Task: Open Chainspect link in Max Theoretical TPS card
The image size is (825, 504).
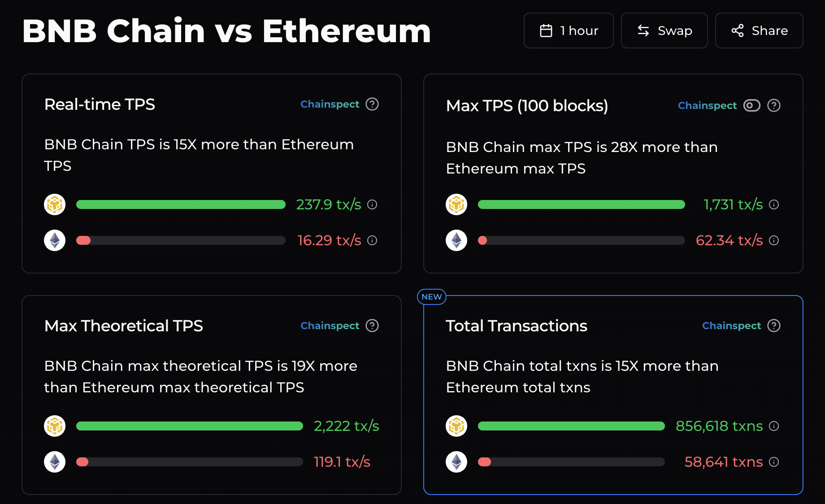Action: click(x=330, y=326)
